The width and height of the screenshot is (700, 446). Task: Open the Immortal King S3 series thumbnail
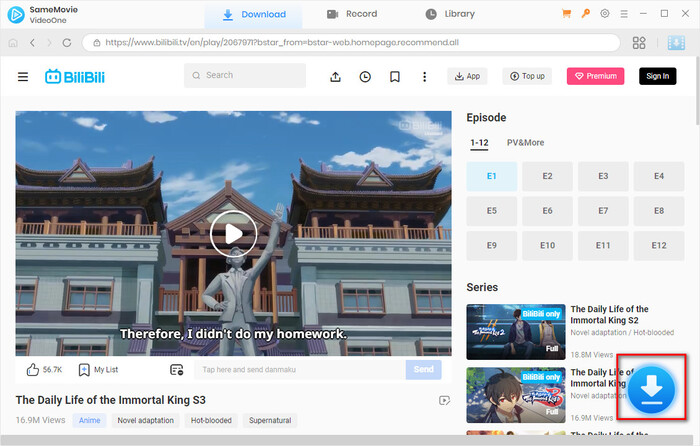[x=516, y=395]
